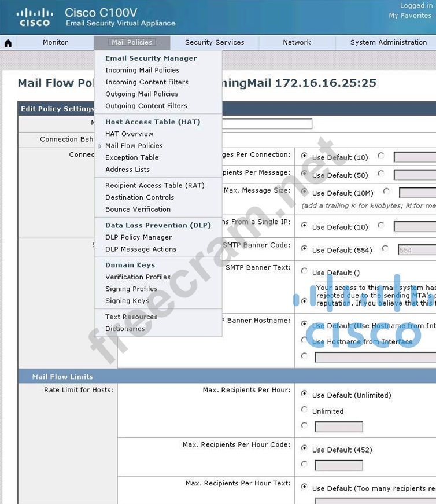Open Recipient Access Table (RAT)
This screenshot has width=436, height=504.
click(154, 186)
